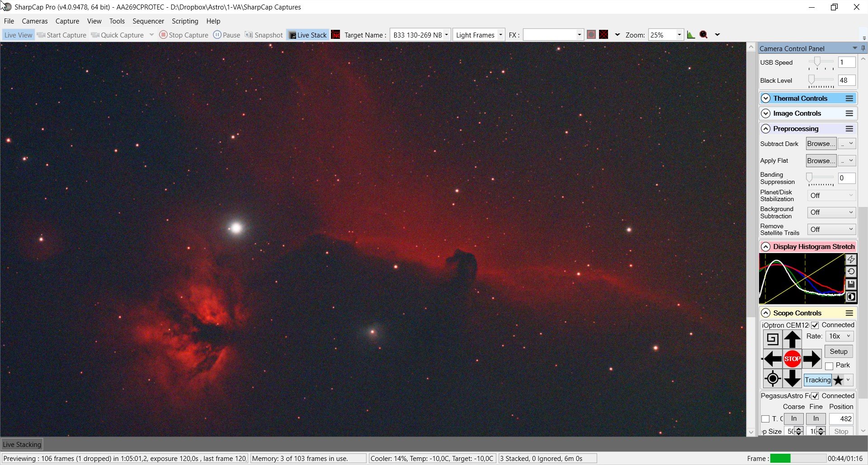This screenshot has height=465, width=868.
Task: Open the Scope Controls hamburger menu
Action: point(849,313)
